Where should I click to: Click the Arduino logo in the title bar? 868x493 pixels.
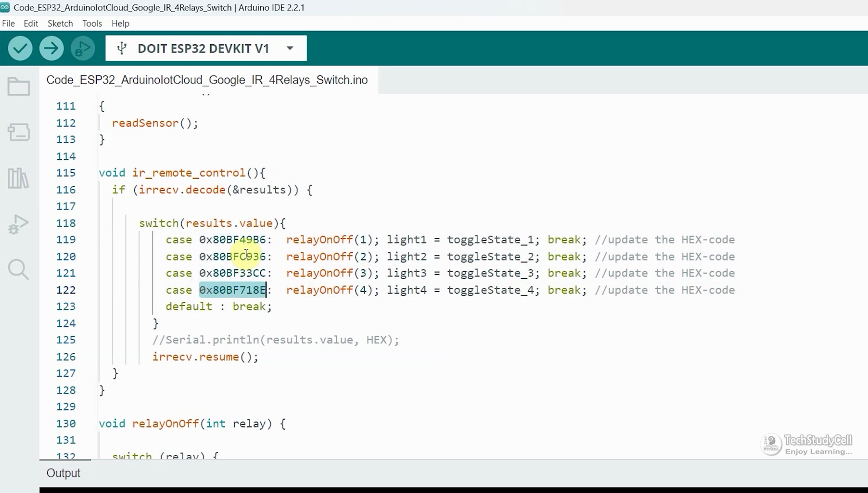(x=6, y=7)
